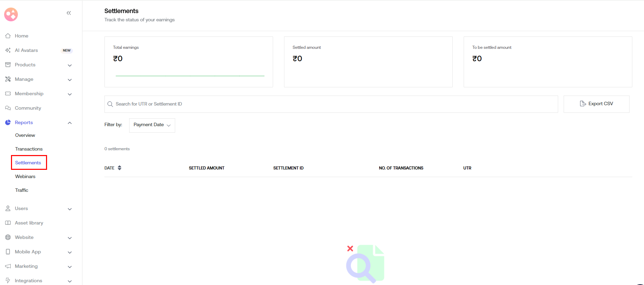
Task: Sort settlements by the DATE sort arrows
Action: coord(120,168)
